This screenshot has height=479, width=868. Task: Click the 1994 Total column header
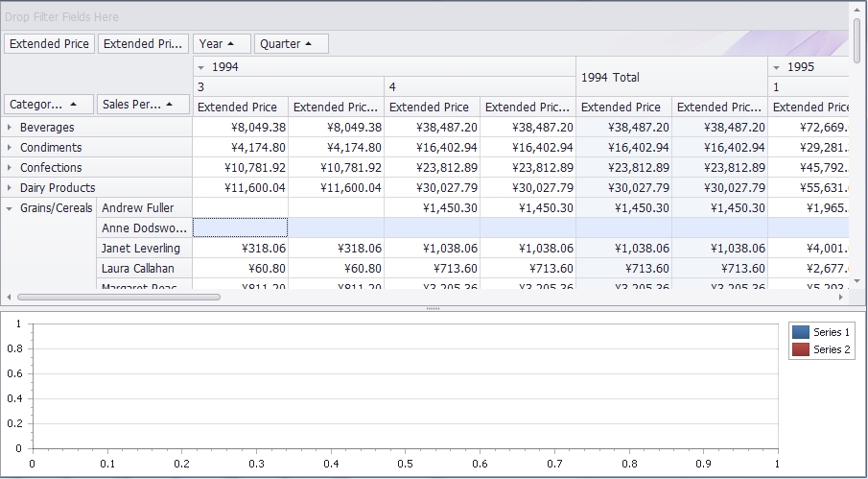coord(671,77)
